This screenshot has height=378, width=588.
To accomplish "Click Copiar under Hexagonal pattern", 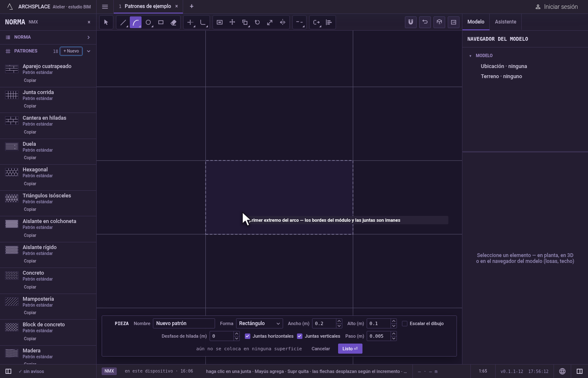I will 30,184.
